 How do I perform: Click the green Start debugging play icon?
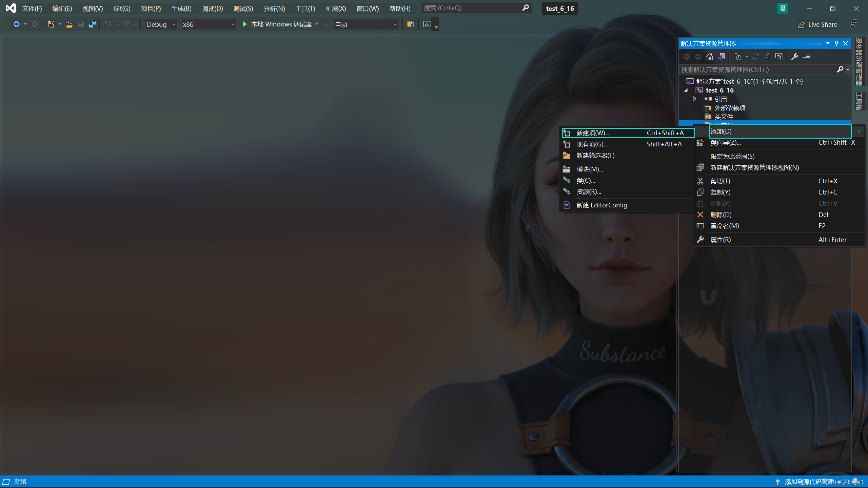tap(245, 24)
